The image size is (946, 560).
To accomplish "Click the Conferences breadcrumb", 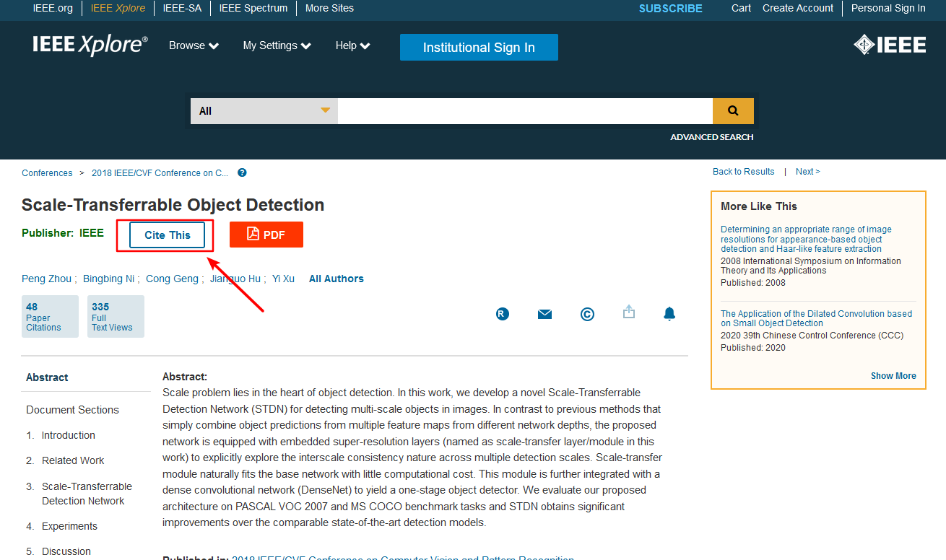I will (x=47, y=172).
